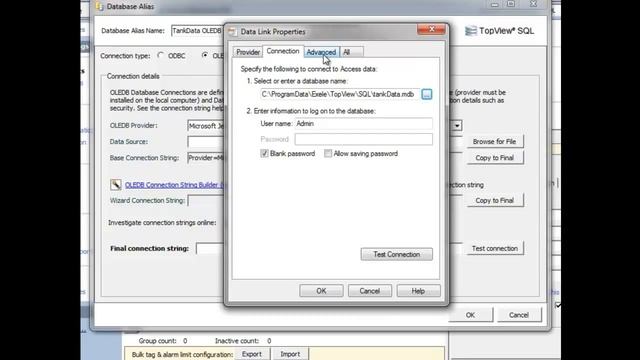Open the Advanced tab

(x=321, y=52)
